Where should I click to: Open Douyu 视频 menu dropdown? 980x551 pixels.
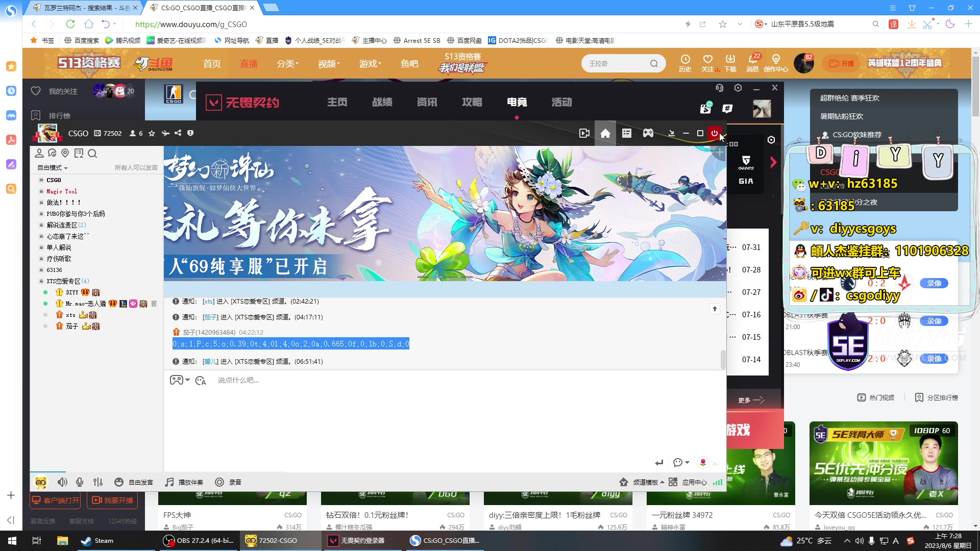329,64
